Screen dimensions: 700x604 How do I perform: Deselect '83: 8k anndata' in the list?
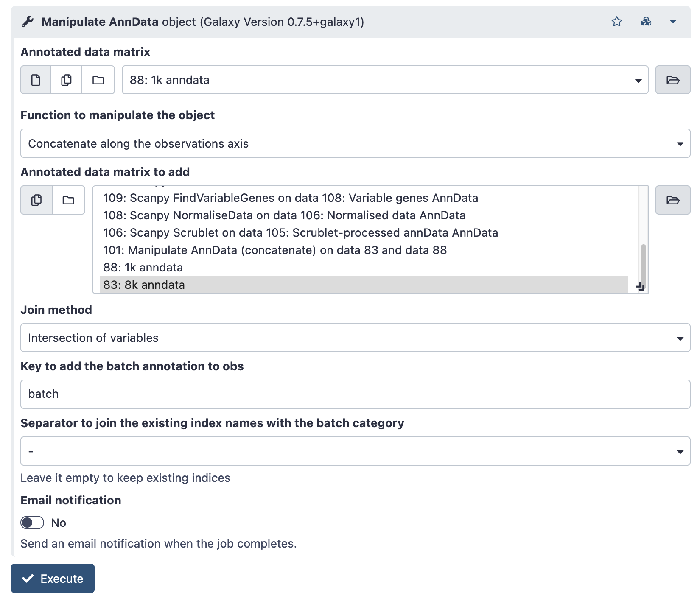pyautogui.click(x=144, y=285)
